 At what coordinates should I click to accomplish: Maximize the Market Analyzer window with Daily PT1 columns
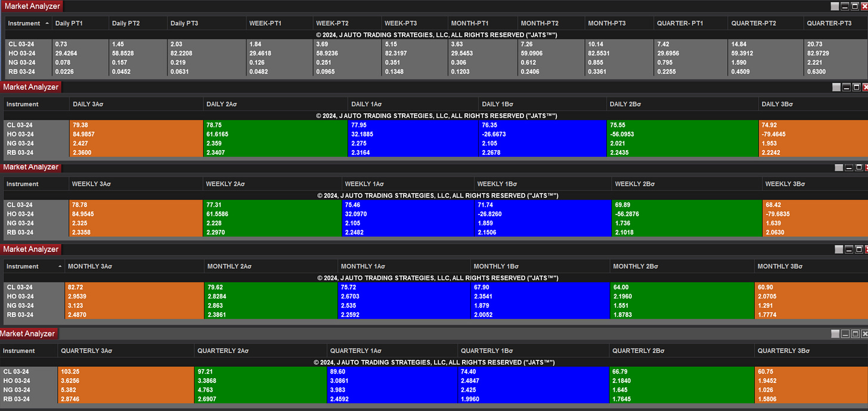click(855, 6)
